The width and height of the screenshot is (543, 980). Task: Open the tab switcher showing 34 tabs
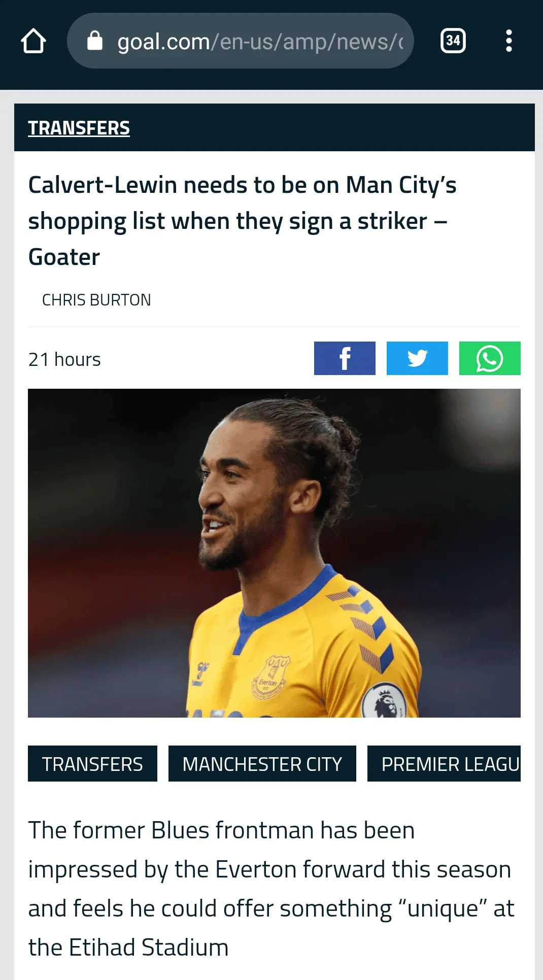click(x=453, y=41)
